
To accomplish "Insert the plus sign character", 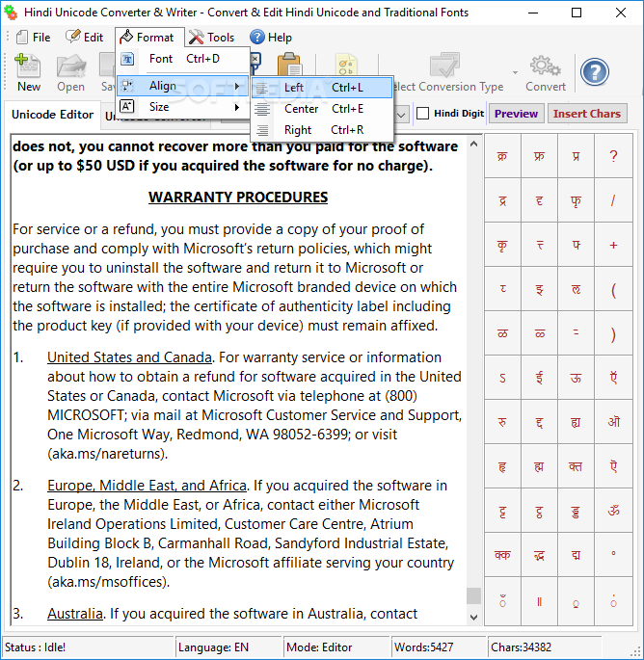I will point(614,245).
